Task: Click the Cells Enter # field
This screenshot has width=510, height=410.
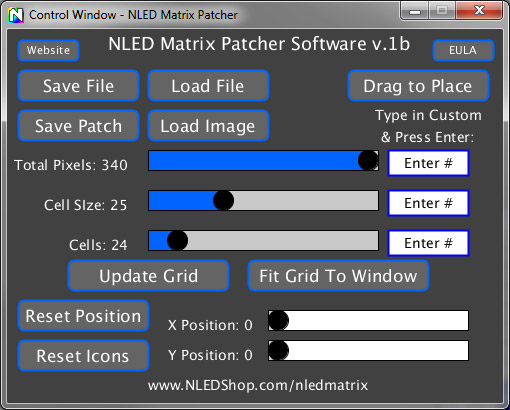Action: coord(428,243)
